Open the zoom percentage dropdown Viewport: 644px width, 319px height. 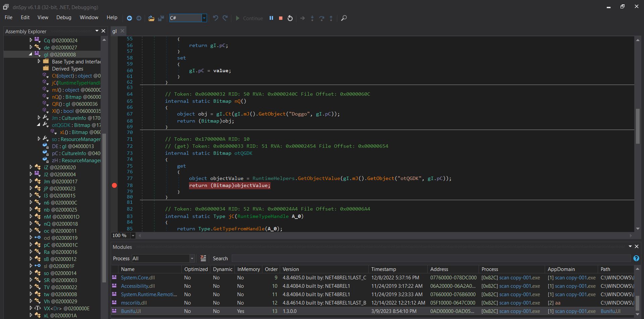(133, 236)
